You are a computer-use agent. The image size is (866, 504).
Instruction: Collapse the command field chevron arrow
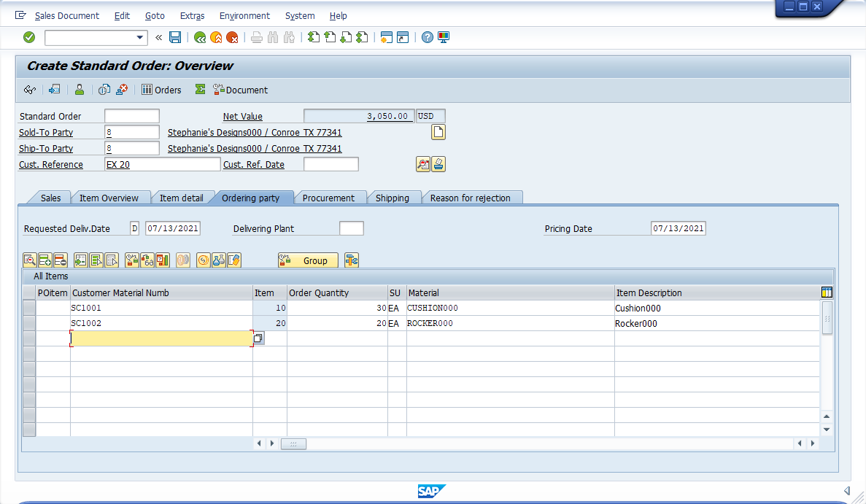pos(158,37)
